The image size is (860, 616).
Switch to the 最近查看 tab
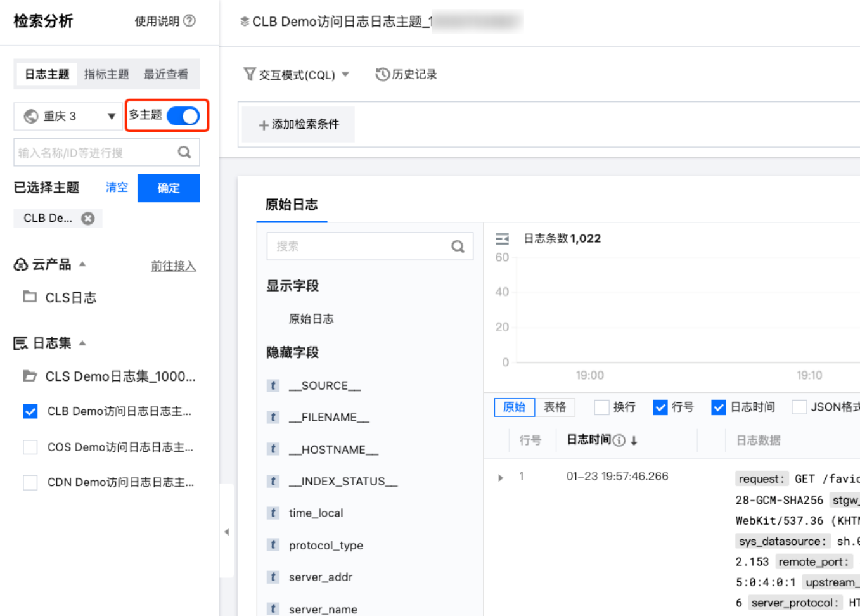pos(166,74)
